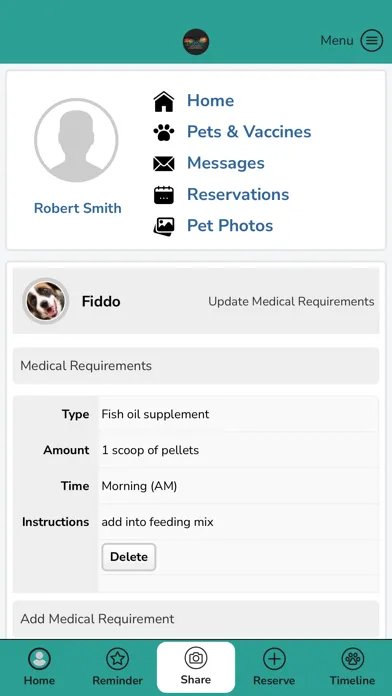Viewport: 392px width, 696px height.
Task: Open the Messages link
Action: (226, 163)
